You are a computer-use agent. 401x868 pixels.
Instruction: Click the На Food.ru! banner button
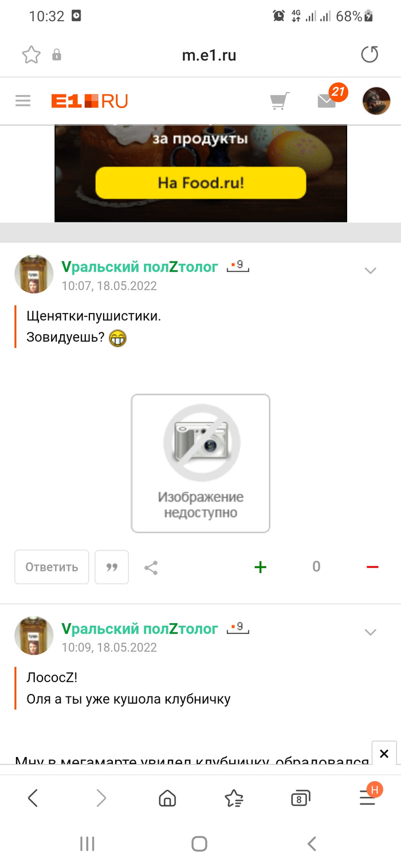pyautogui.click(x=200, y=183)
